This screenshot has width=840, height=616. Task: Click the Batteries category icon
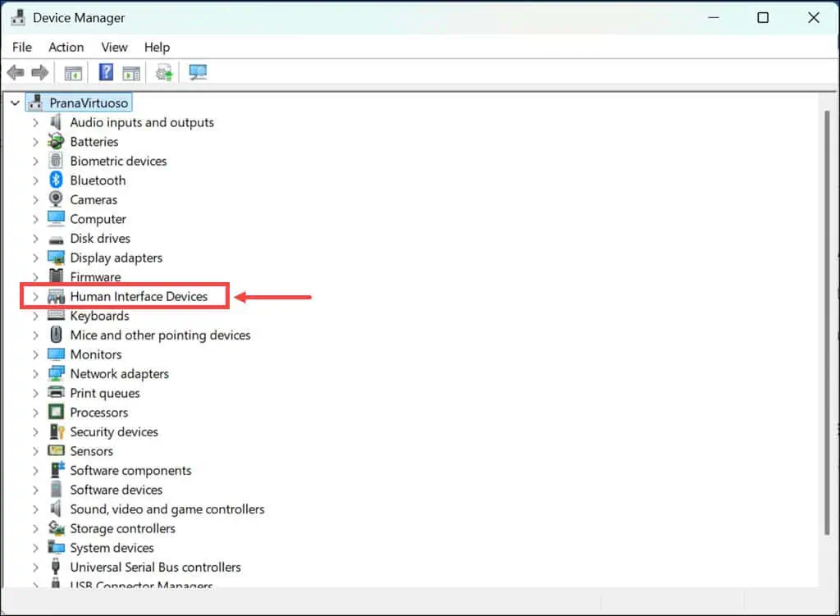(56, 141)
